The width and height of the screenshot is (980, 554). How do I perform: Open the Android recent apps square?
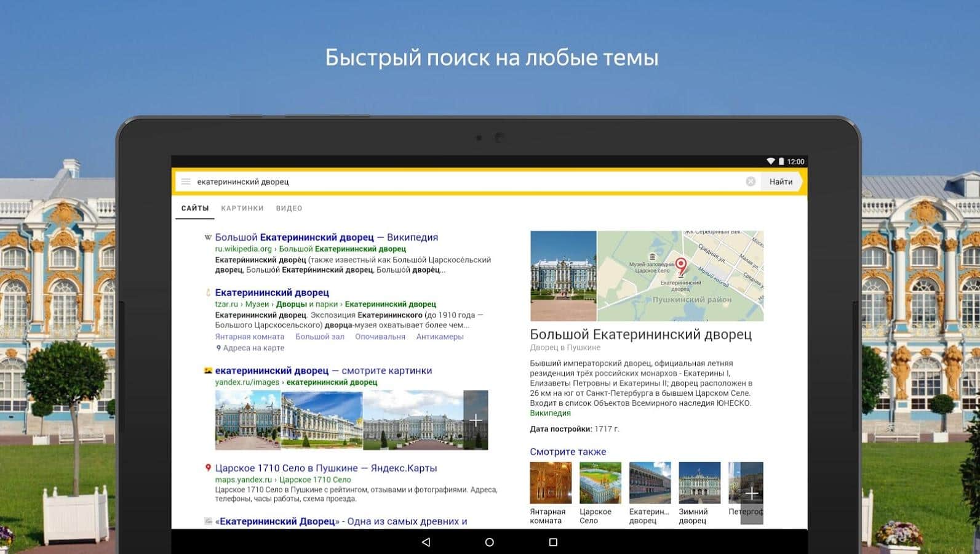[x=553, y=542]
